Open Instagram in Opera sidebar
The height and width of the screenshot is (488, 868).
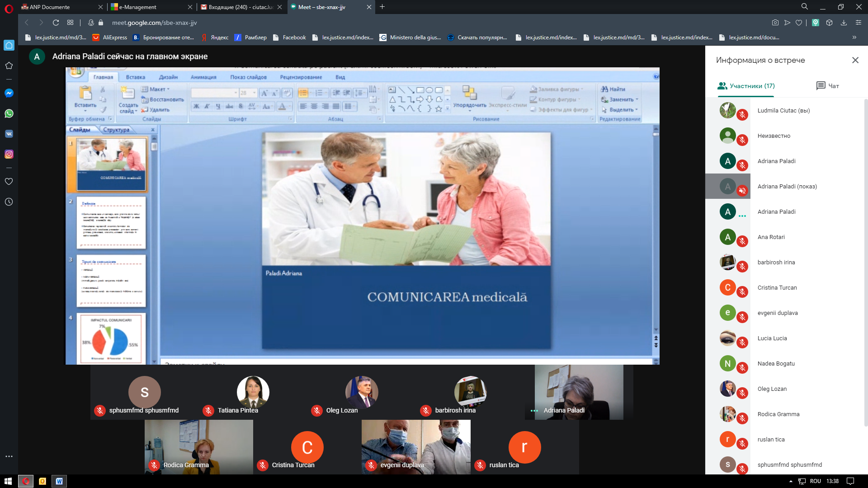click(9, 154)
